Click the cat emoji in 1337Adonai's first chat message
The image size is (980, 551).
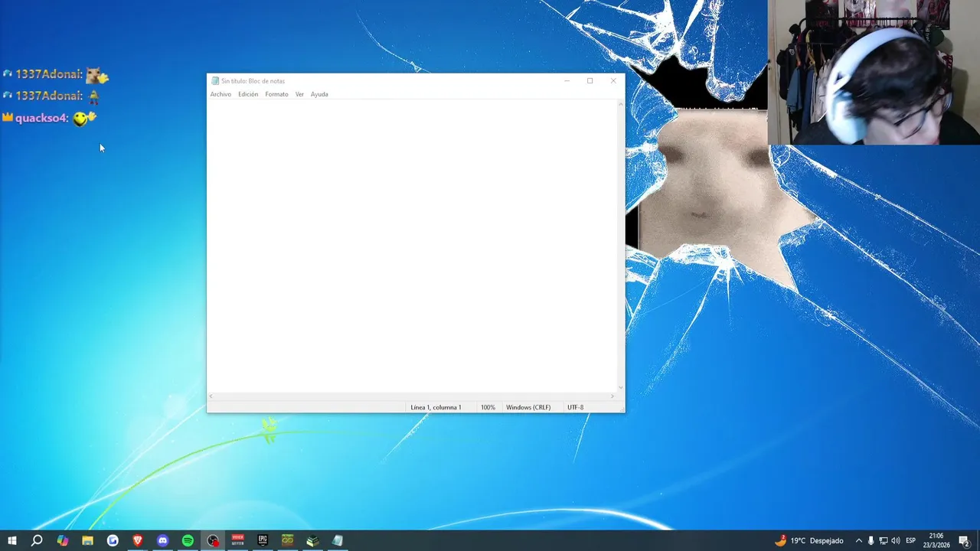click(97, 74)
